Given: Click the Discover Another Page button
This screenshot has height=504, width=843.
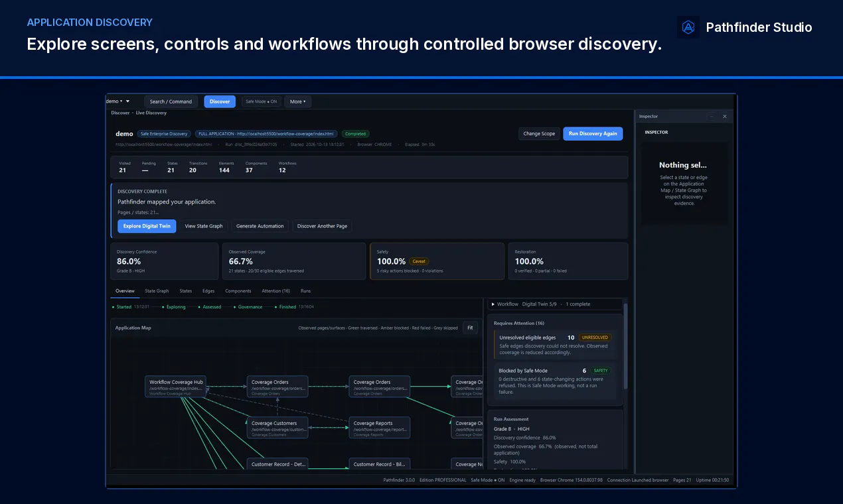Looking at the screenshot, I should 322,226.
